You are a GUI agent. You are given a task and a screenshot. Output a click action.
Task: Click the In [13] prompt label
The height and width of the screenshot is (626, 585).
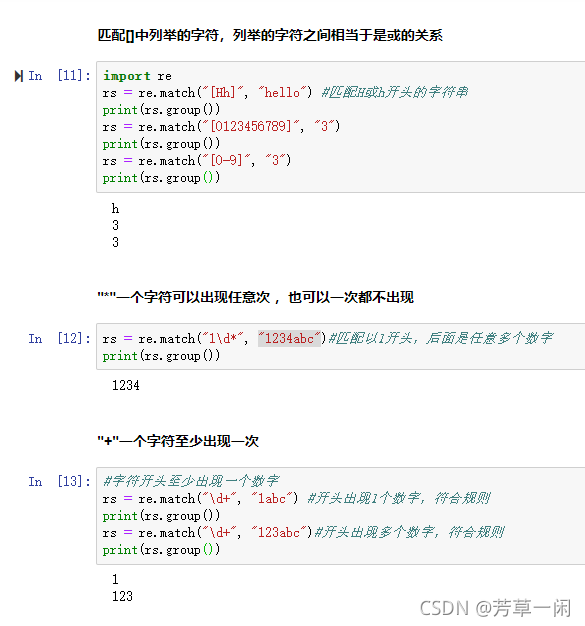(59, 481)
